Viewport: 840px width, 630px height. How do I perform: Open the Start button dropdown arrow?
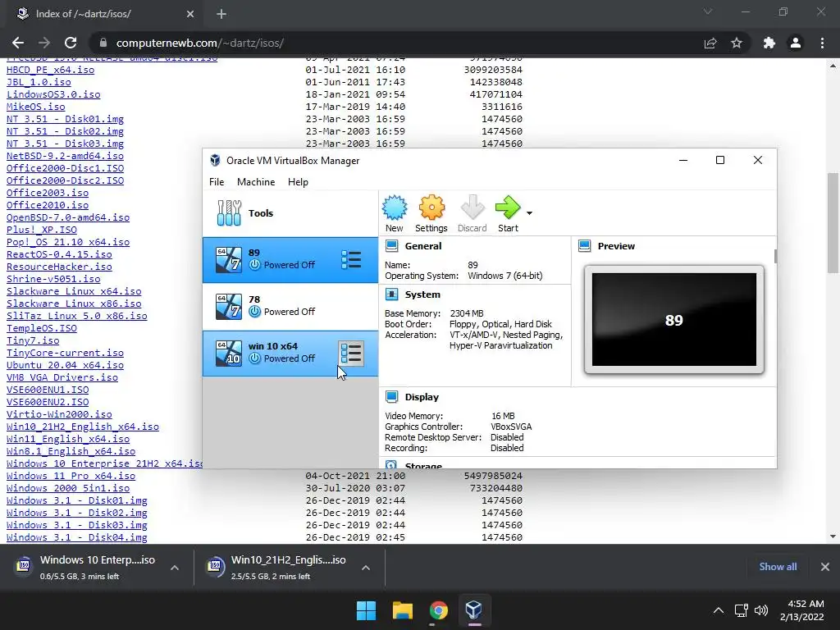pyautogui.click(x=529, y=213)
